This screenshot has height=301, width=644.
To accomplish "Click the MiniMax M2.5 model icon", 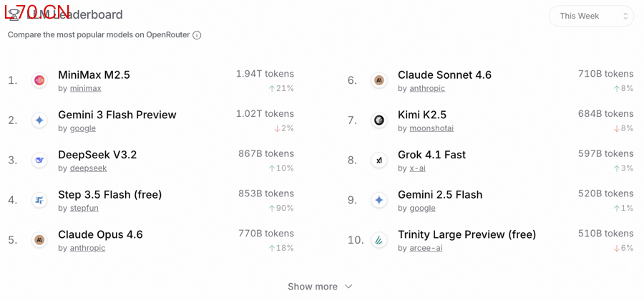I will pos(39,80).
